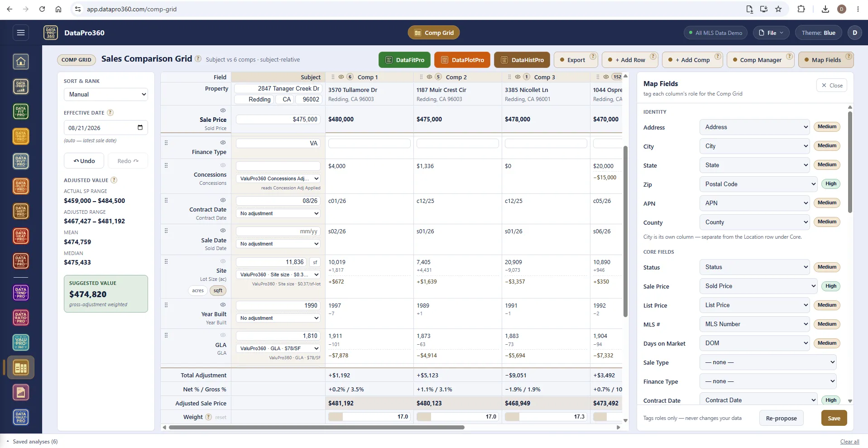This screenshot has height=448, width=868.
Task: Open the DataVaultPro sidebar icon
Action: click(x=21, y=418)
